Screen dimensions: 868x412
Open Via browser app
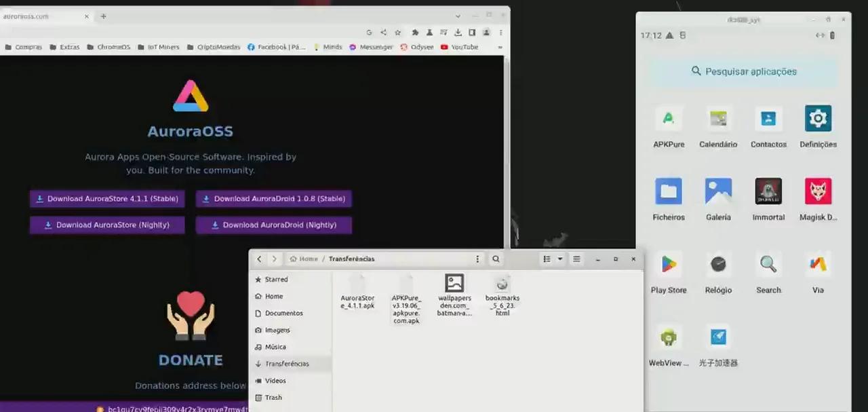point(818,264)
